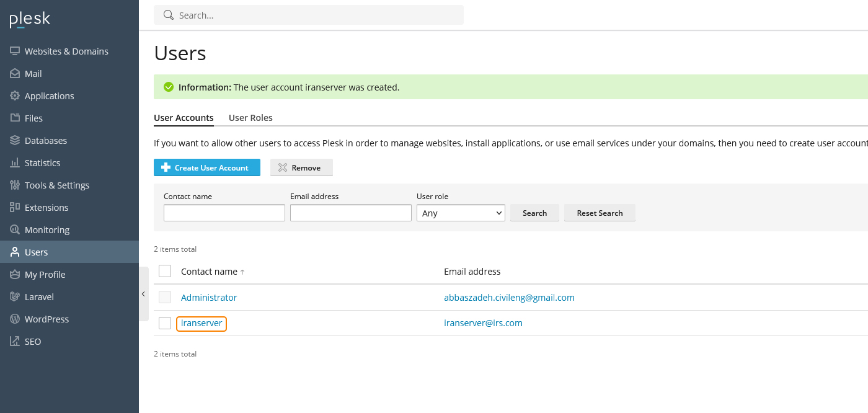Image resolution: width=868 pixels, height=413 pixels.
Task: Click the Websites & Domains monitor icon
Action: tap(15, 51)
